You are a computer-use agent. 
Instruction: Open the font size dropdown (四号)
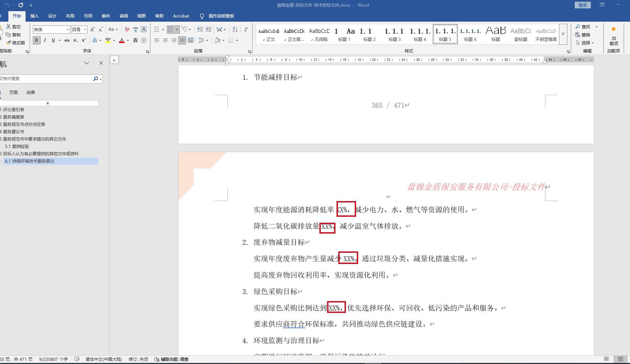(85, 30)
